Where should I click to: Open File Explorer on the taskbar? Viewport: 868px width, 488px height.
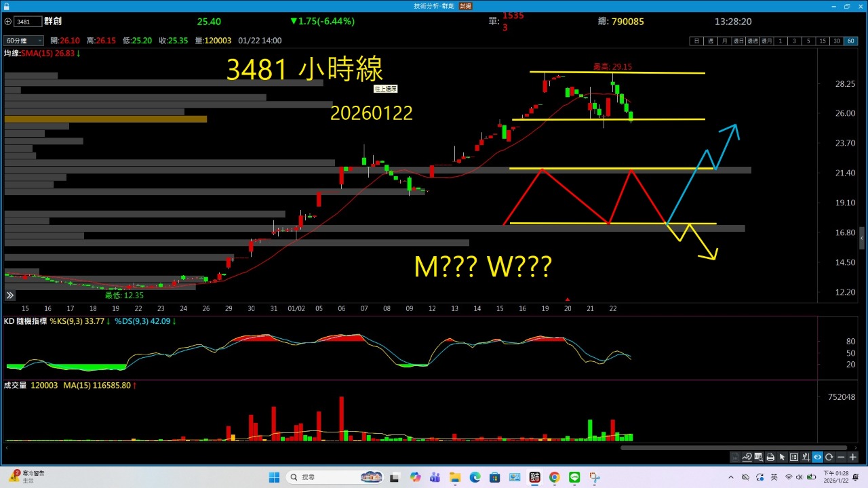coord(455,477)
